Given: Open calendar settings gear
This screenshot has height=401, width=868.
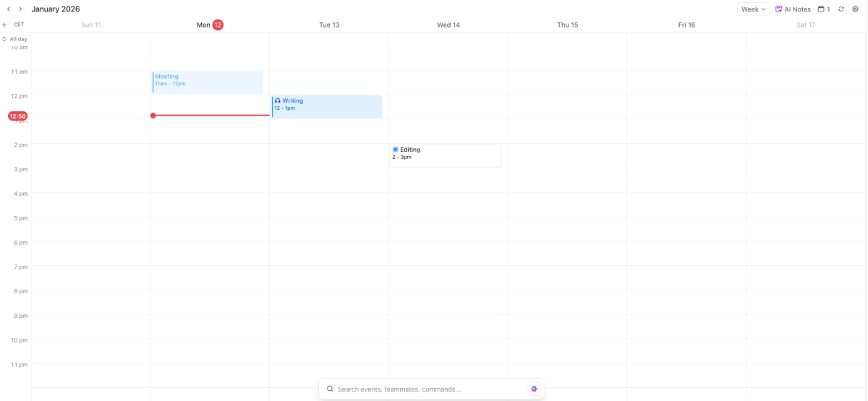Looking at the screenshot, I should 855,9.
